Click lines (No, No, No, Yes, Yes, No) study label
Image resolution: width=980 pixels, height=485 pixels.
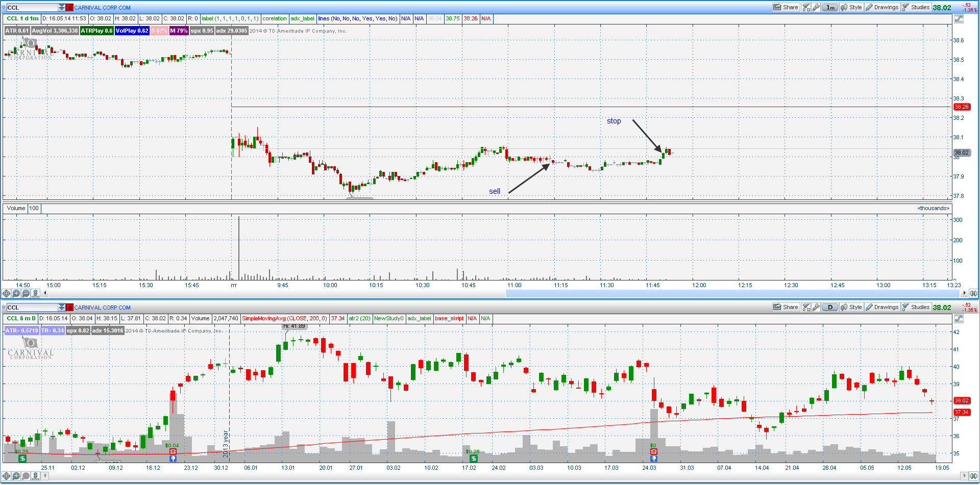[357, 18]
